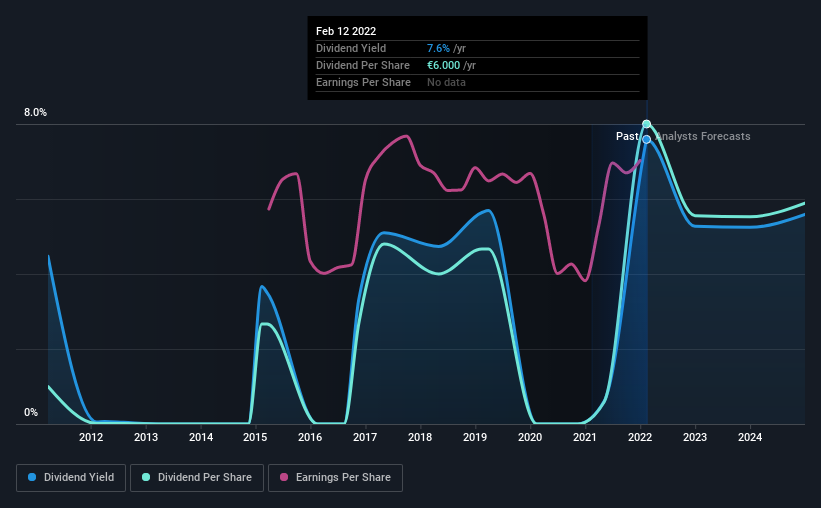
Task: Click the 2012 x-axis label
Action: 91,437
